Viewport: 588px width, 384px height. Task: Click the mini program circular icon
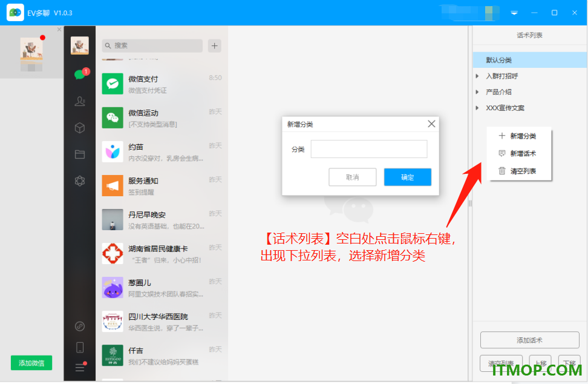pyautogui.click(x=80, y=326)
